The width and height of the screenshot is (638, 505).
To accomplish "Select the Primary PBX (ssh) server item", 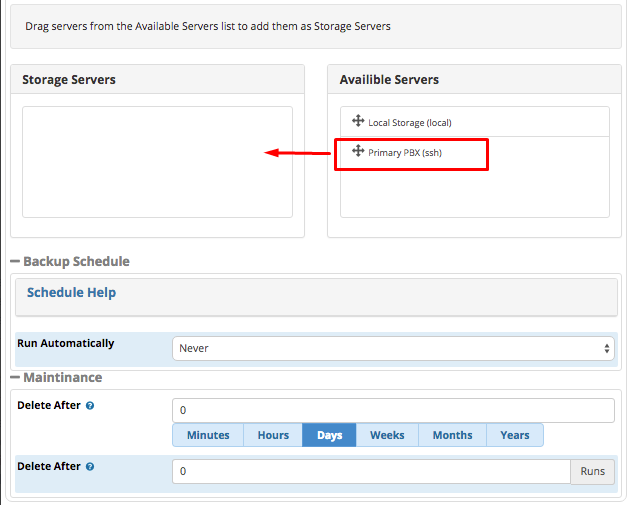I will point(475,152).
